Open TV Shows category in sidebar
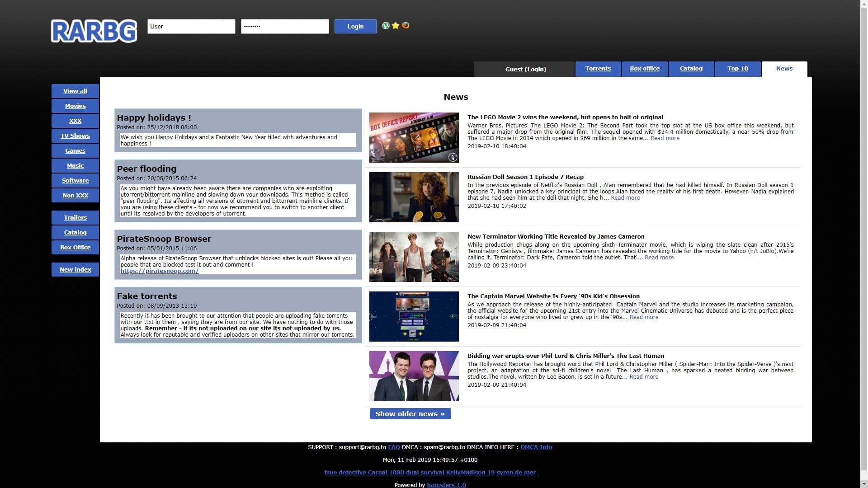This screenshot has width=868, height=488. pos(75,136)
